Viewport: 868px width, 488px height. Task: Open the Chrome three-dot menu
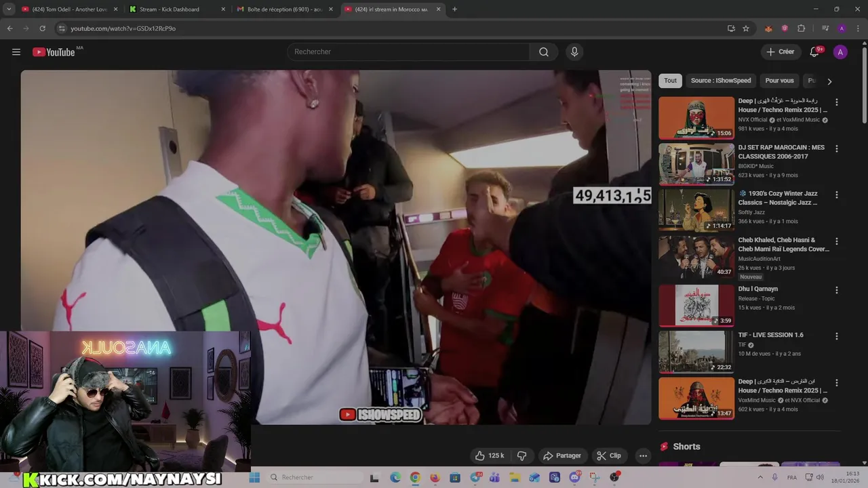(x=858, y=28)
